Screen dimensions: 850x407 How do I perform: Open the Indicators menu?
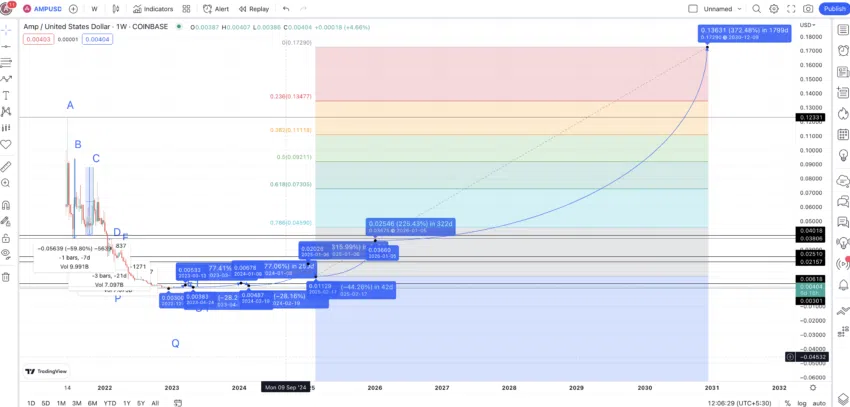point(153,9)
